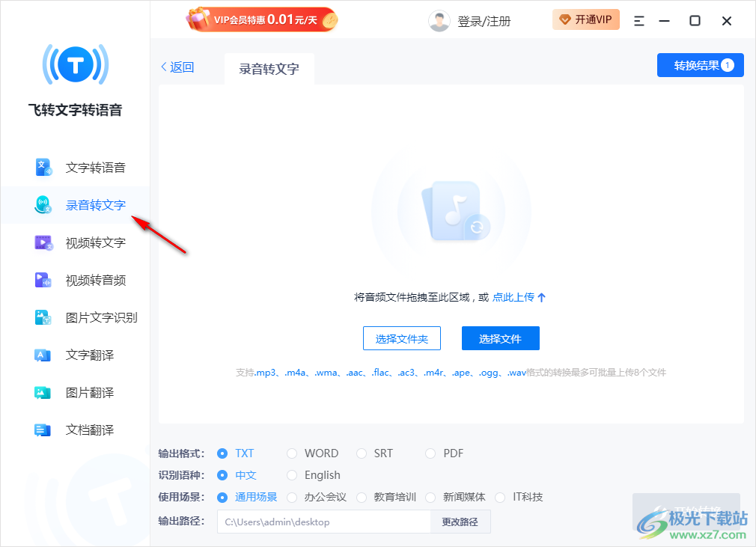Click 选择文件 button

pyautogui.click(x=501, y=339)
